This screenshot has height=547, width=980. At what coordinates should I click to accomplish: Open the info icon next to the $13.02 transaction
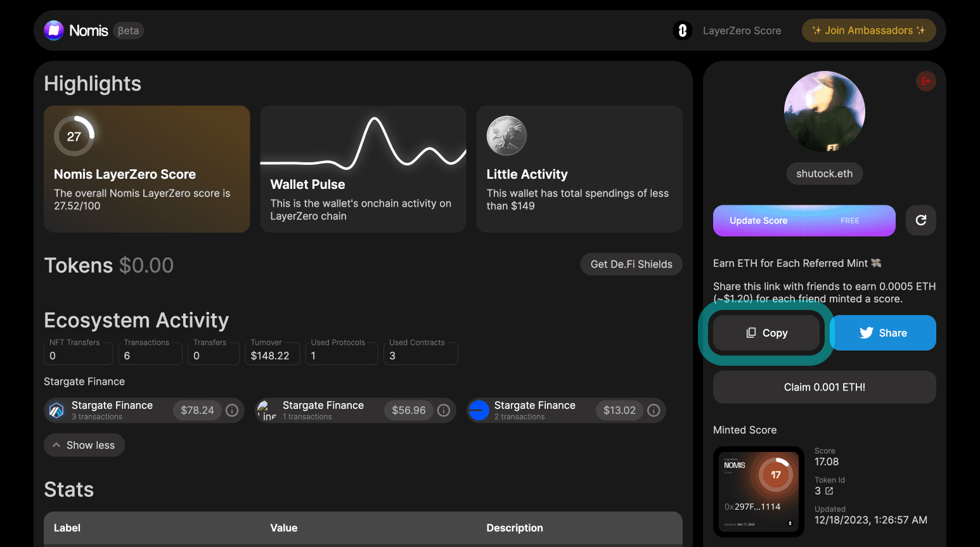click(x=654, y=410)
